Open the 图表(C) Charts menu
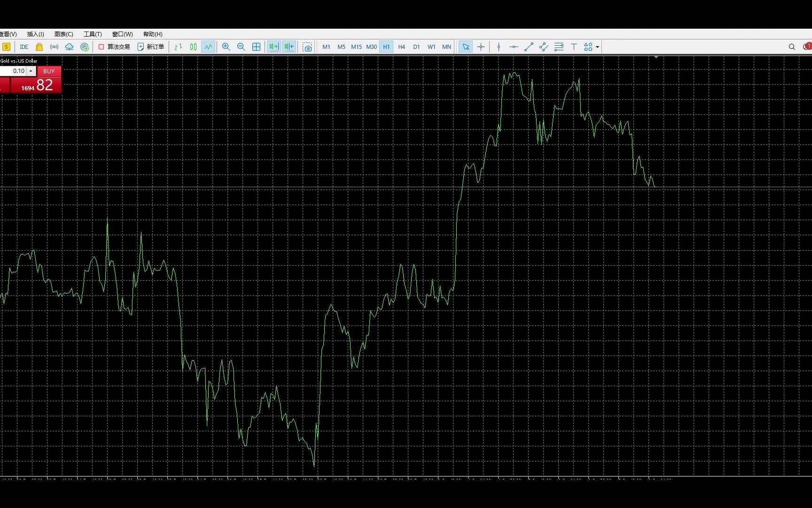Image resolution: width=812 pixels, height=508 pixels. coord(63,34)
